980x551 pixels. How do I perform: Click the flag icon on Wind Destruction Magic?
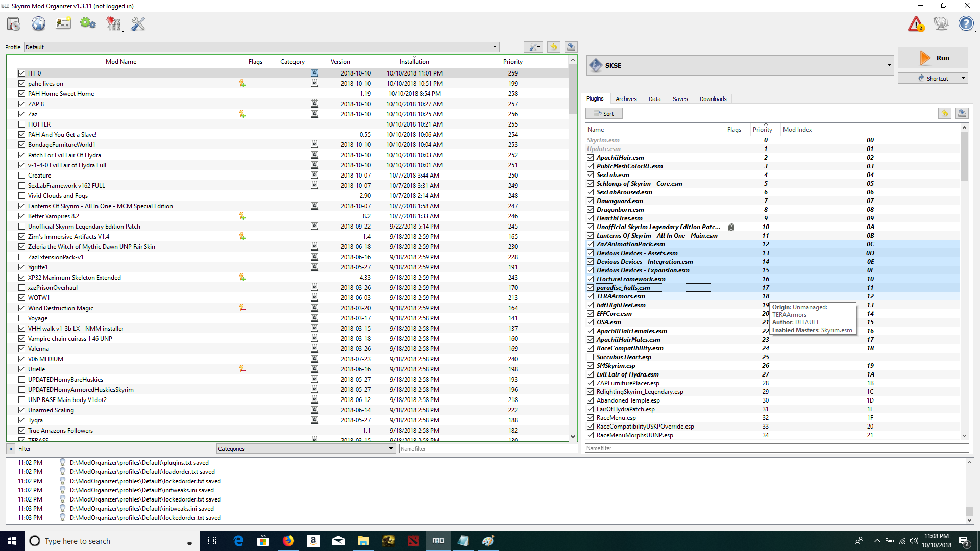242,308
